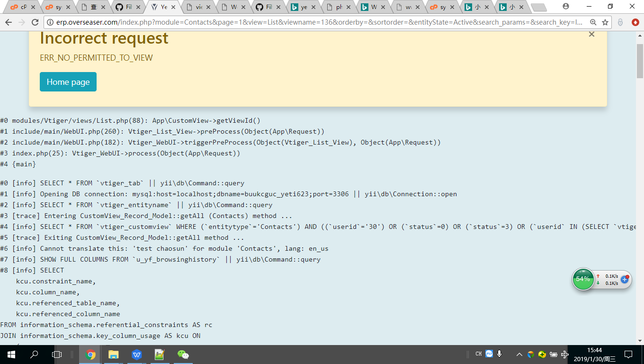
Task: Expand hidden system tray icons chevron
Action: pyautogui.click(x=519, y=354)
